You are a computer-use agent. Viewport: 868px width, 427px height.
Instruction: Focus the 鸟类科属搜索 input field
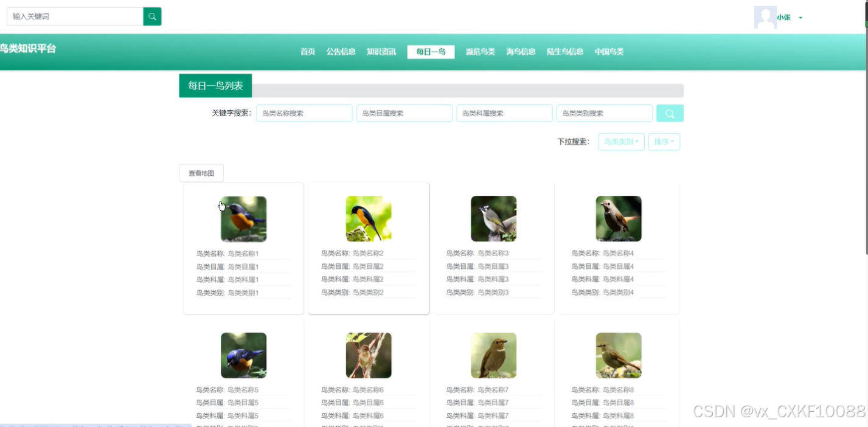[505, 113]
